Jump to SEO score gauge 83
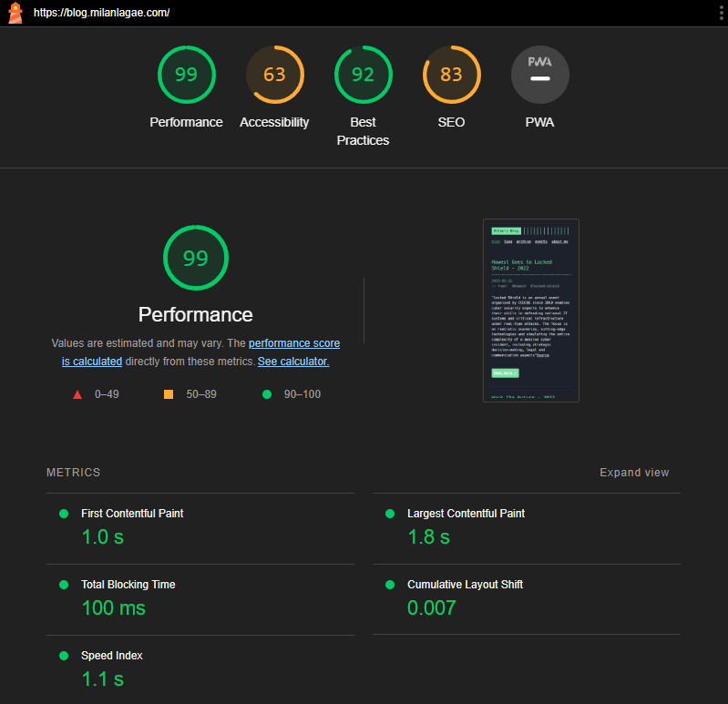Screen dimensions: 728x704 click(451, 75)
